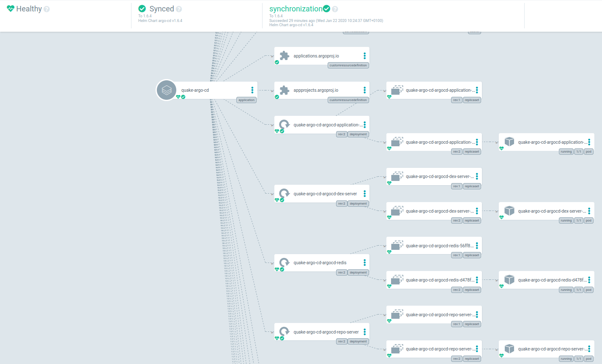
Task: Select the quake-argo-cd-argocd-repo-server deployment name
Action: point(326,332)
